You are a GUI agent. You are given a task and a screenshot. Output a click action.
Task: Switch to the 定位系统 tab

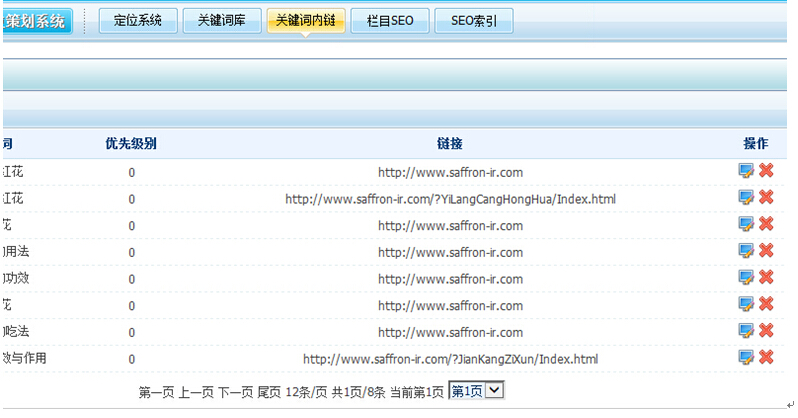pyautogui.click(x=137, y=20)
